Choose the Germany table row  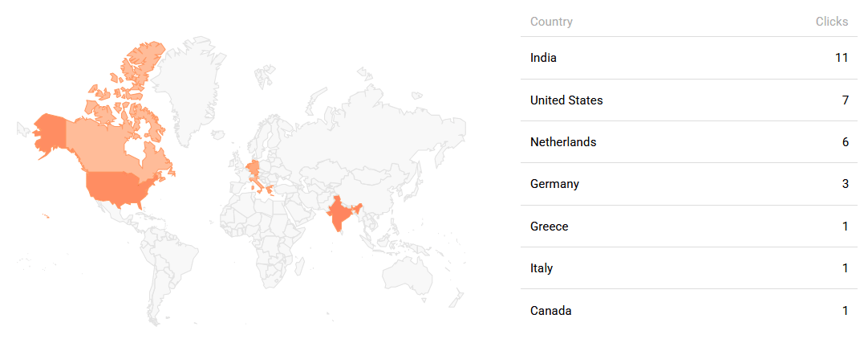554,184
